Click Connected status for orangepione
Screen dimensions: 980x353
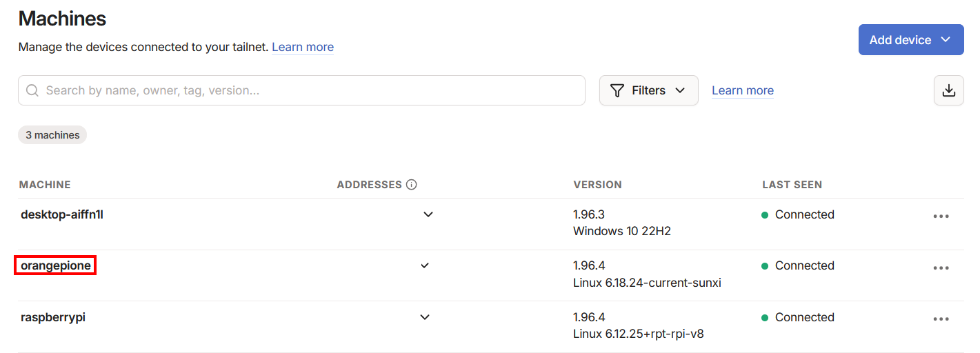[x=798, y=265]
